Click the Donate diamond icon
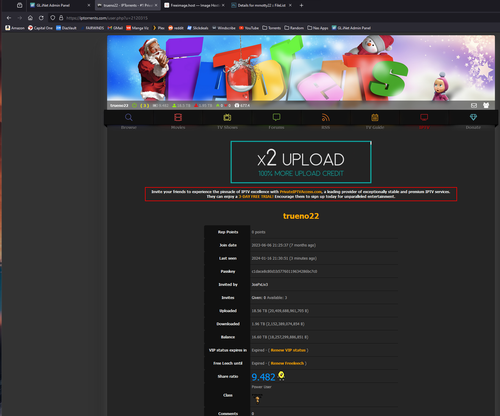This screenshot has height=416, width=500. coord(473,117)
